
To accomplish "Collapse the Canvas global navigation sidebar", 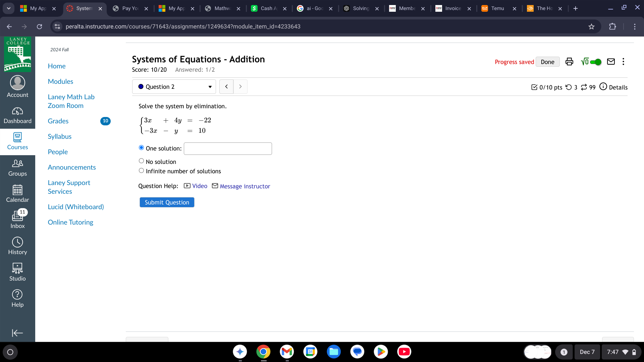I will pos(17,333).
